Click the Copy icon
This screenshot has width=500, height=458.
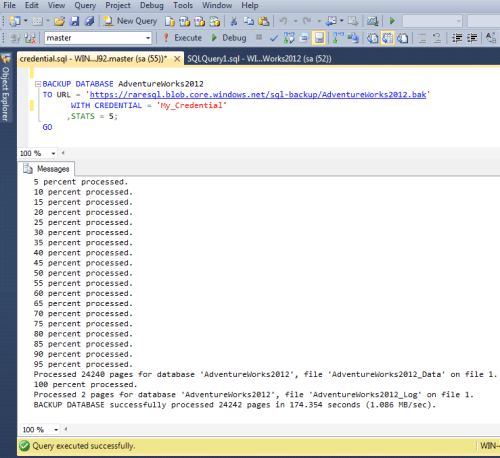[x=249, y=21]
